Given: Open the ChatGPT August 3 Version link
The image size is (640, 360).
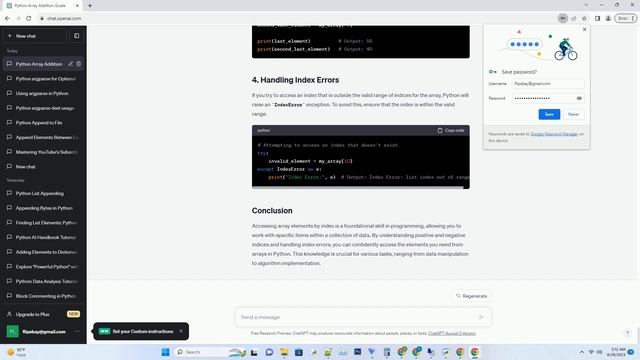Looking at the screenshot, I should pyautogui.click(x=452, y=333).
